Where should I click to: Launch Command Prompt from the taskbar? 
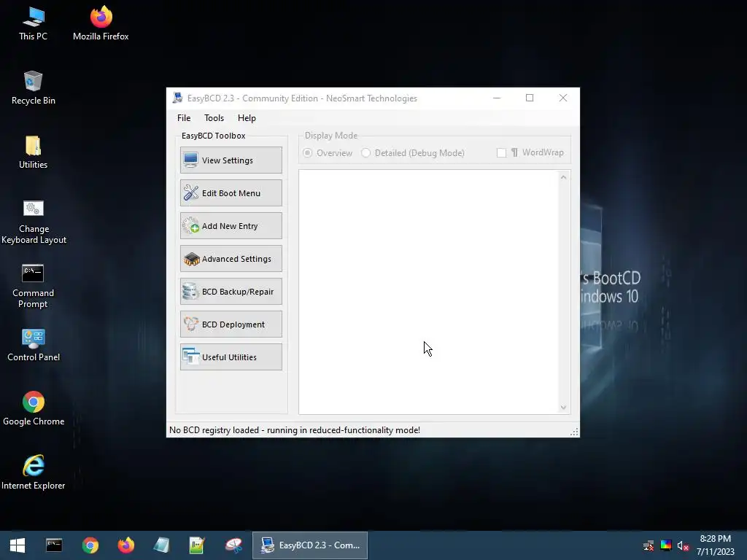tap(54, 545)
